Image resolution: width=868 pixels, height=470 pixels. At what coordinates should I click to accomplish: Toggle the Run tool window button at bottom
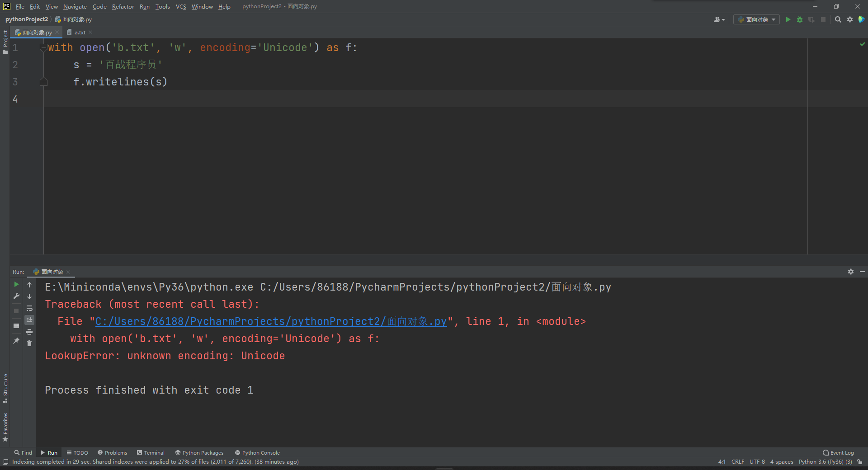tap(49, 452)
